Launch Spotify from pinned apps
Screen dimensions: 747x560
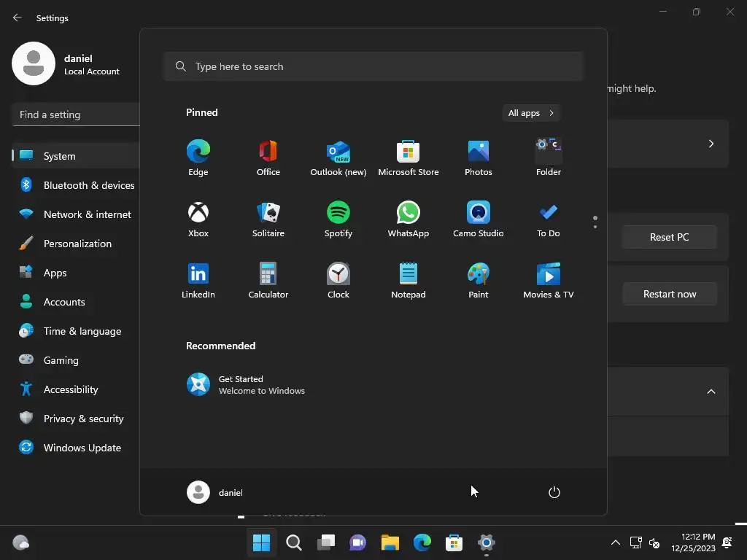click(338, 219)
